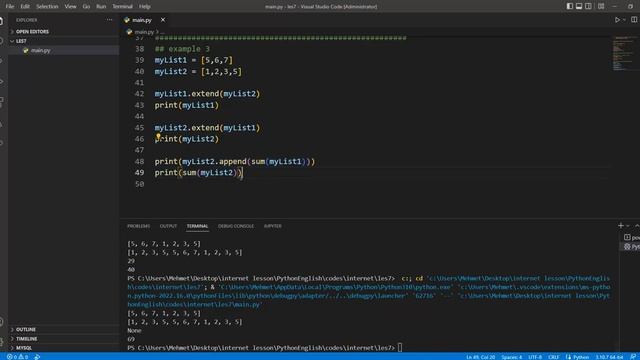Screen dimensions: 640x360
Task: Select the powershell terminal instance
Action: [x=631, y=237]
